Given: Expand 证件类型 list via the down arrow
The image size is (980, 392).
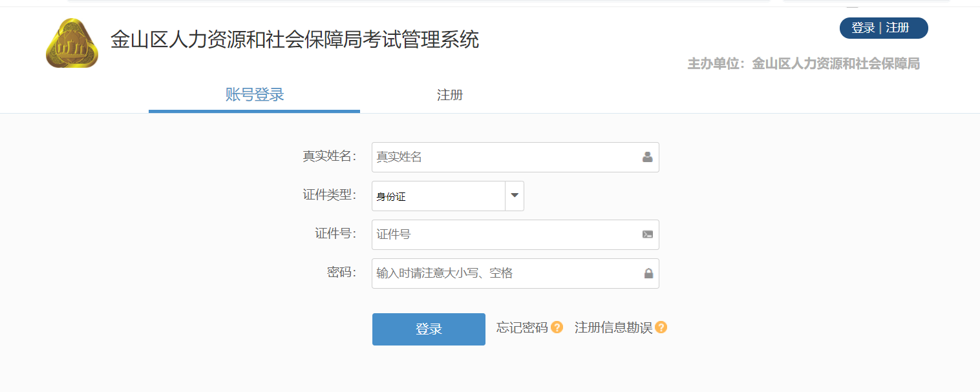Looking at the screenshot, I should (x=515, y=196).
